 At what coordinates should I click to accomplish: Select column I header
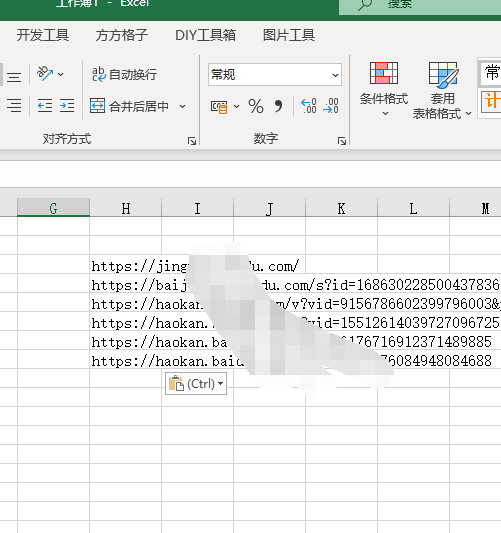(197, 207)
